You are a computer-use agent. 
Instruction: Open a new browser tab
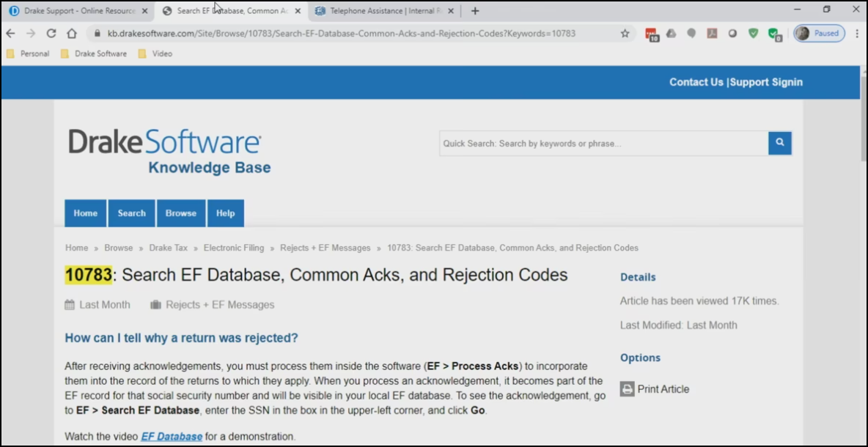475,11
